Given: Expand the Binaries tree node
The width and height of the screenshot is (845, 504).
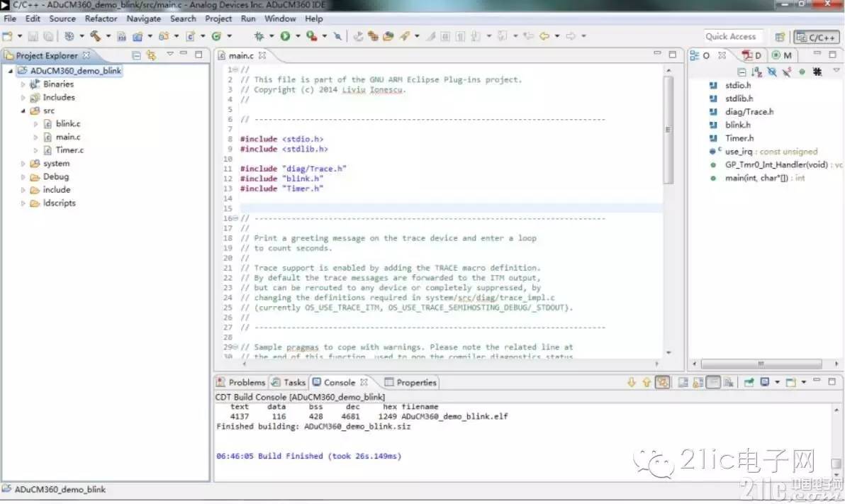Looking at the screenshot, I should pos(23,84).
